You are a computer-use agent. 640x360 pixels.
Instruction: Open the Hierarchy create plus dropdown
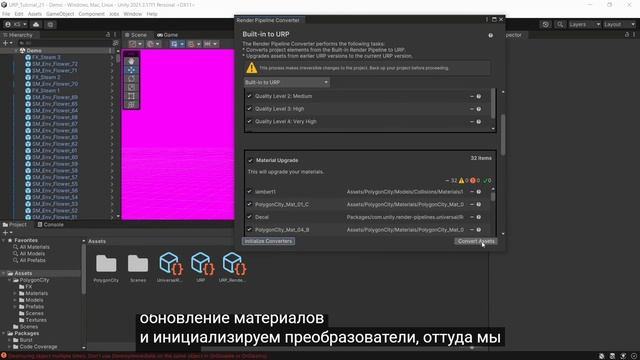(7, 43)
